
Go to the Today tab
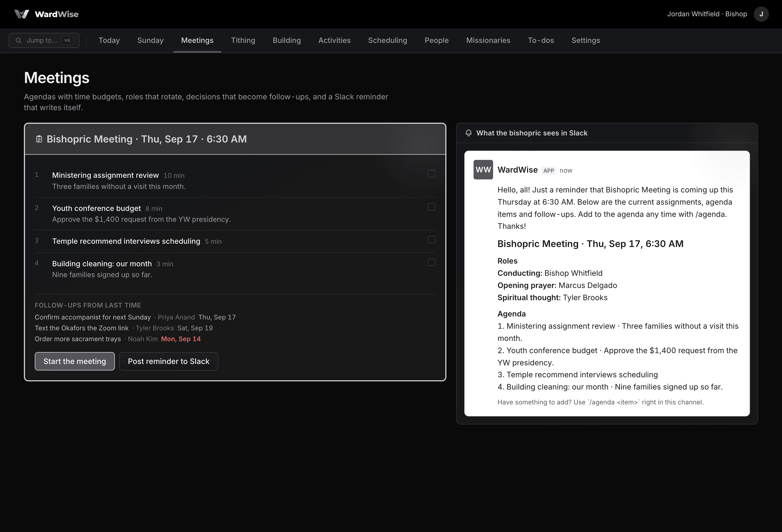click(x=109, y=40)
